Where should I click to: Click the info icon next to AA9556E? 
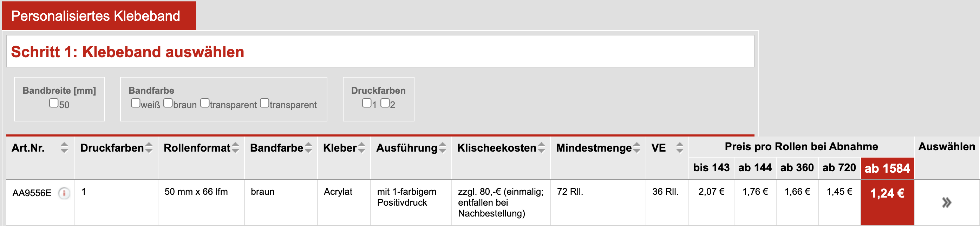(x=64, y=193)
